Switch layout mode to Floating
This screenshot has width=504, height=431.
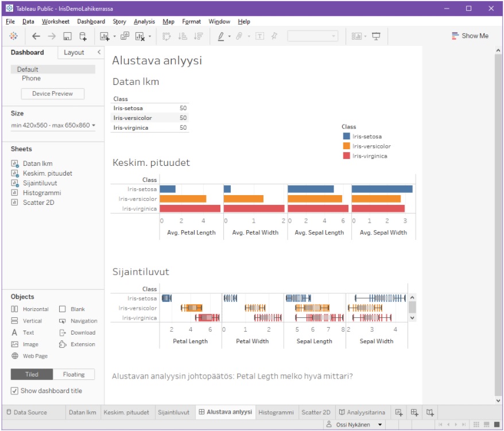73,374
